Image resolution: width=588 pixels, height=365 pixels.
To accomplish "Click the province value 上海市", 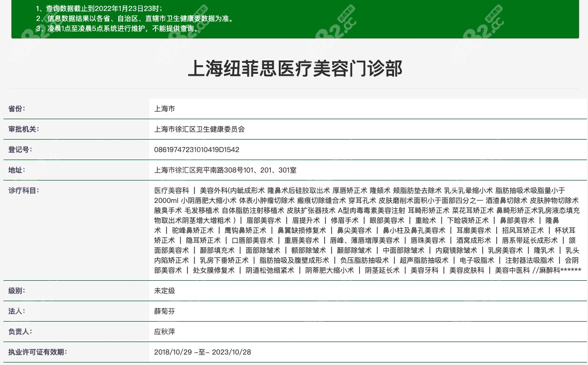I will point(165,109).
